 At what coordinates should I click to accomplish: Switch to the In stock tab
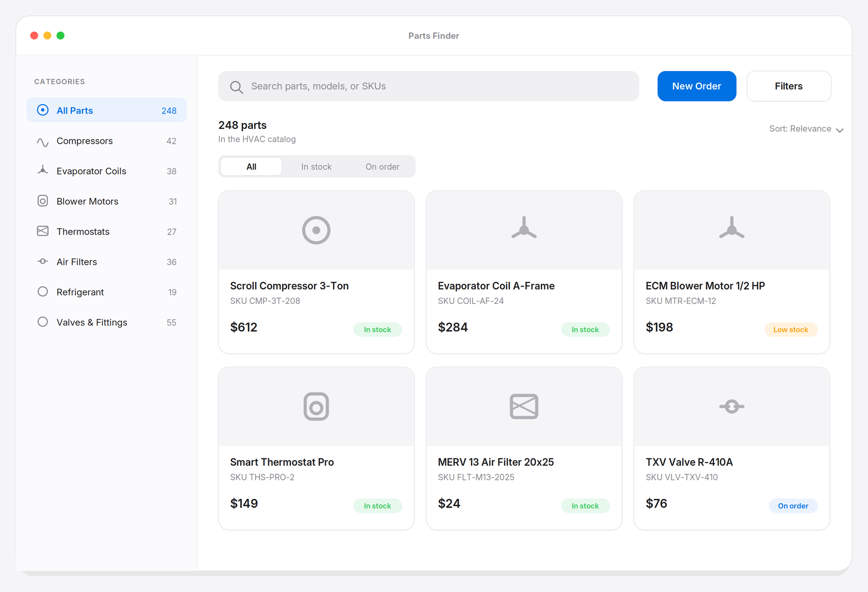[316, 166]
